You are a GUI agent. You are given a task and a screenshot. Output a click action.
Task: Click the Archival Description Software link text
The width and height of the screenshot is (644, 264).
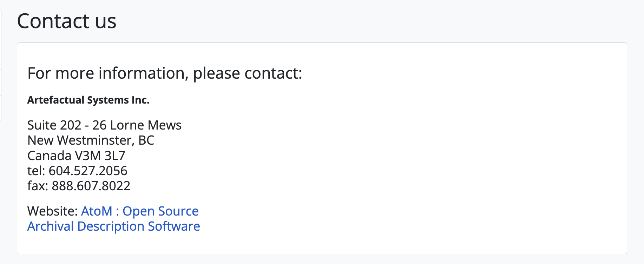(x=113, y=226)
